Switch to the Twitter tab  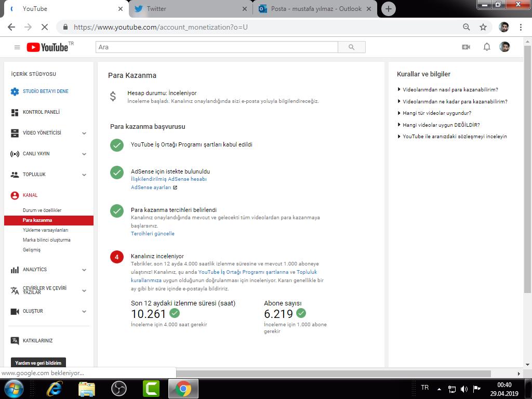tap(190, 9)
